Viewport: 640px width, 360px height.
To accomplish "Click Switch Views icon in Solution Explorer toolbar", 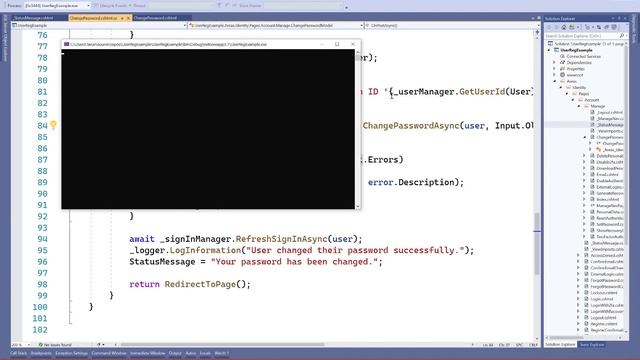I will [x=572, y=27].
